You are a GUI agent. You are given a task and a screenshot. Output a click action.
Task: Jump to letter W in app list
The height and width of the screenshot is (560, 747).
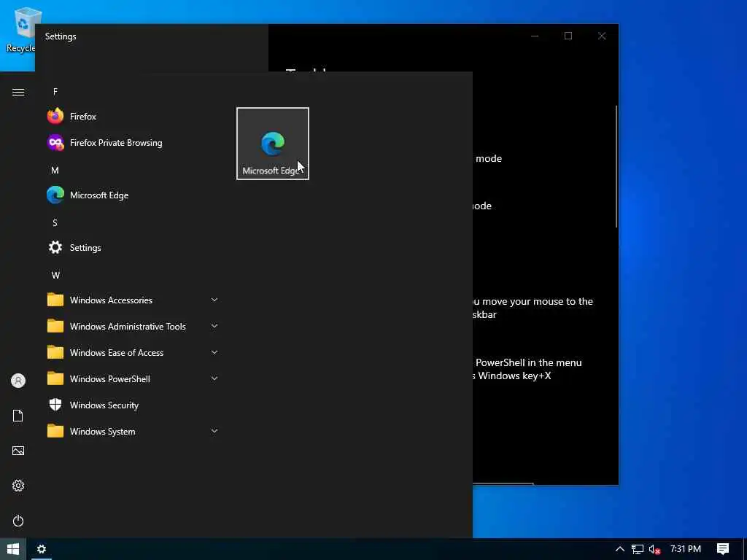(x=55, y=275)
